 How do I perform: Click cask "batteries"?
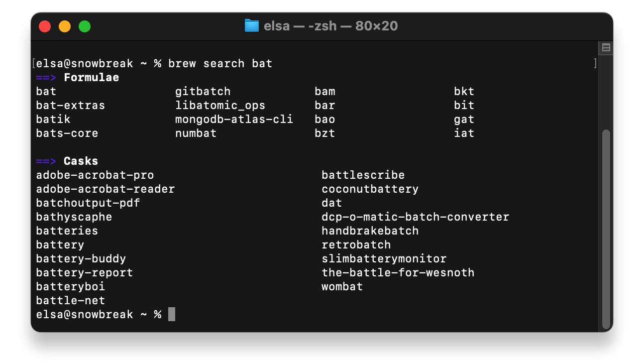[67, 231]
